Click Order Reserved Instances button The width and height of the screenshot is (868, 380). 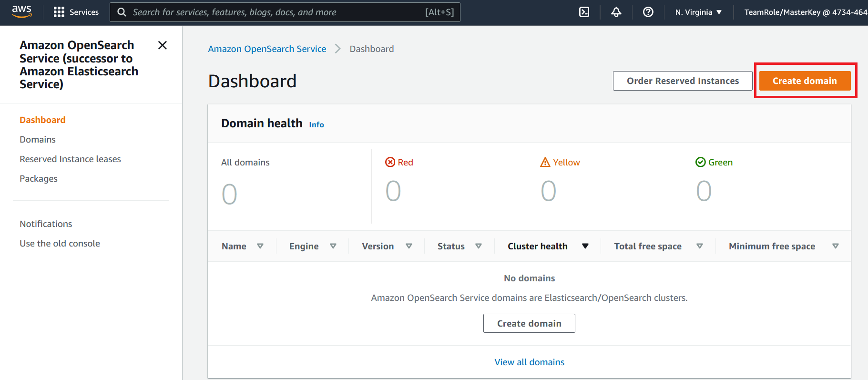pos(683,81)
